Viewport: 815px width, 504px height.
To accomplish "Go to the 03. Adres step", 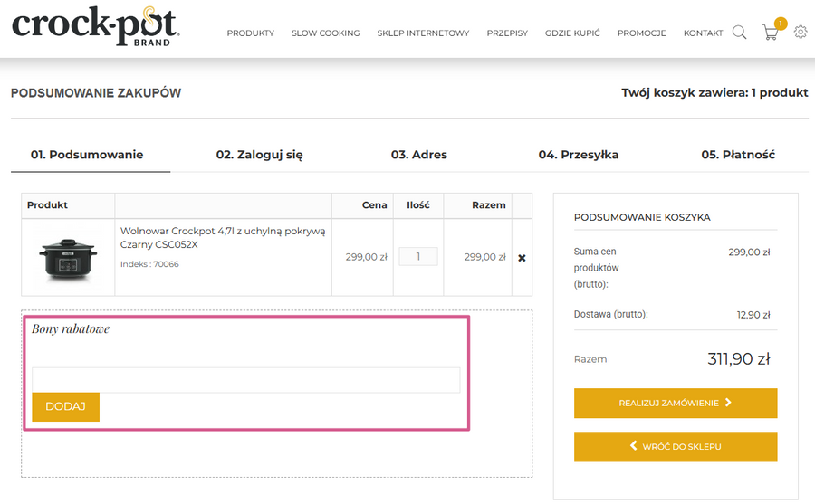I will pyautogui.click(x=419, y=155).
